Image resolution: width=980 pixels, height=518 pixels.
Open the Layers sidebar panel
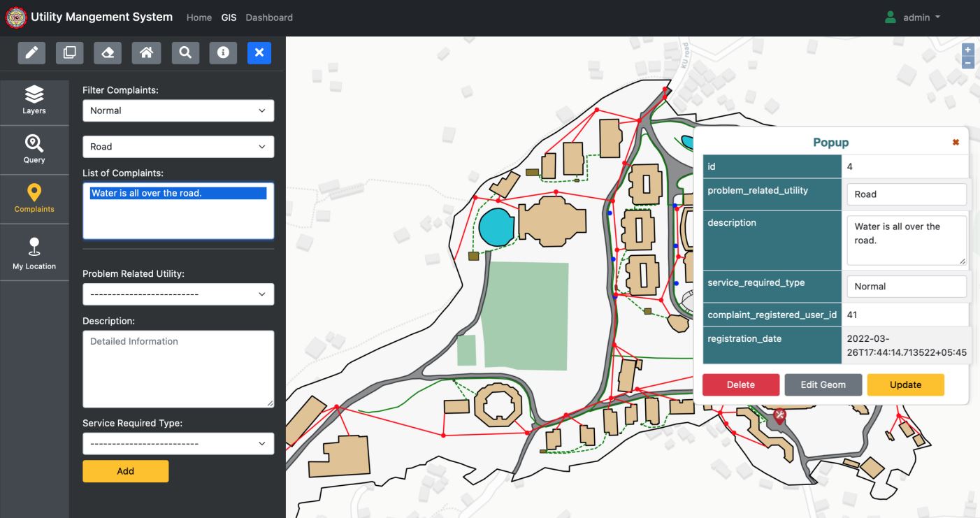point(34,101)
